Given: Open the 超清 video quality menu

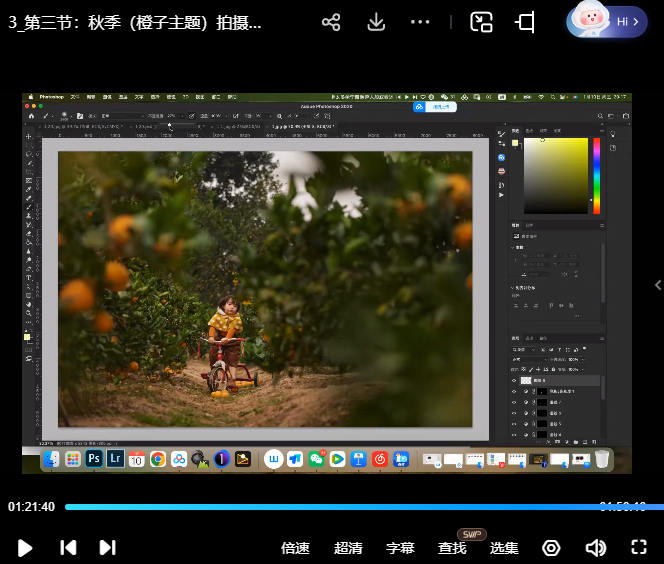Looking at the screenshot, I should [348, 548].
